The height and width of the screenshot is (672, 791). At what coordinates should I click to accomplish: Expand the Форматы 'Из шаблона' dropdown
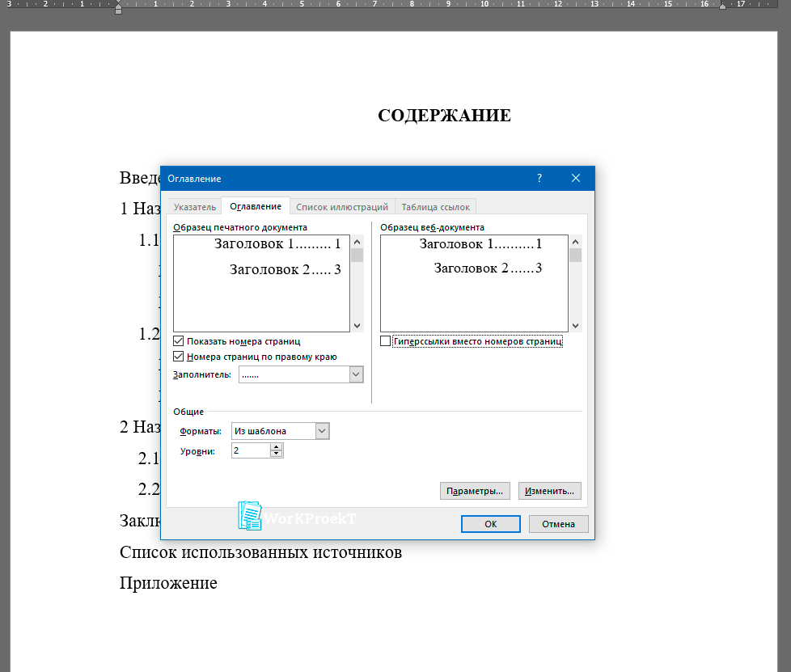point(322,431)
